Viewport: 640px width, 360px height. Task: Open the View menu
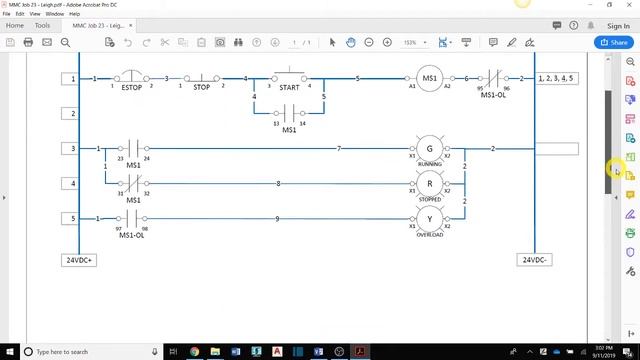[35, 14]
